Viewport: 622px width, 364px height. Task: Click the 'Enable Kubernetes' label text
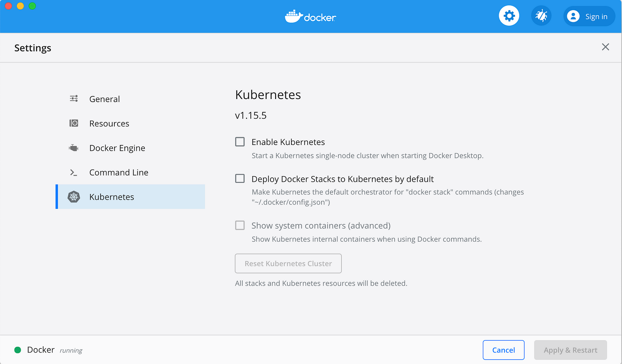(x=288, y=142)
